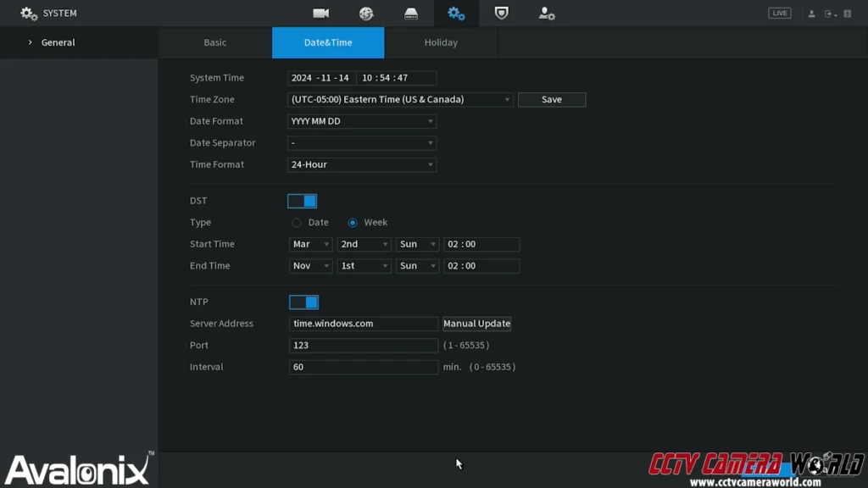
Task: Click the Start Time 02:00 field
Action: [481, 244]
